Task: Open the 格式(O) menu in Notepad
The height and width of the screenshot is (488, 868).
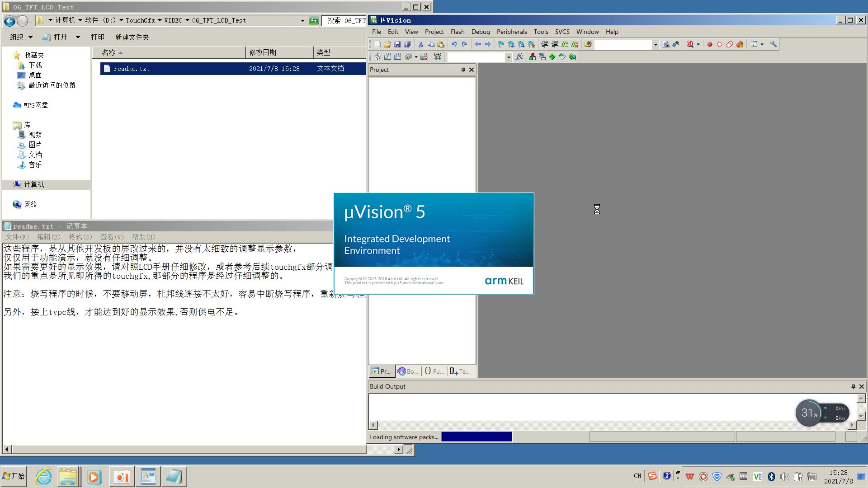Action: point(80,237)
